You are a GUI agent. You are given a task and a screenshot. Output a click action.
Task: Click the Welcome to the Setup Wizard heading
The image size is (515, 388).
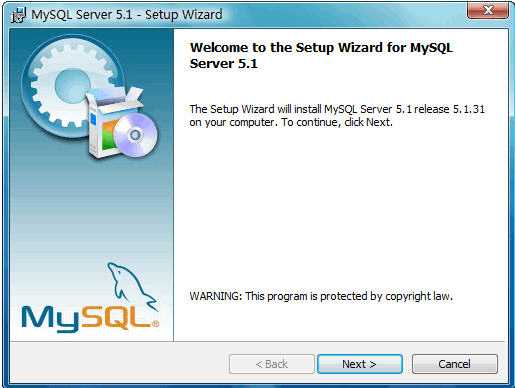pos(321,56)
